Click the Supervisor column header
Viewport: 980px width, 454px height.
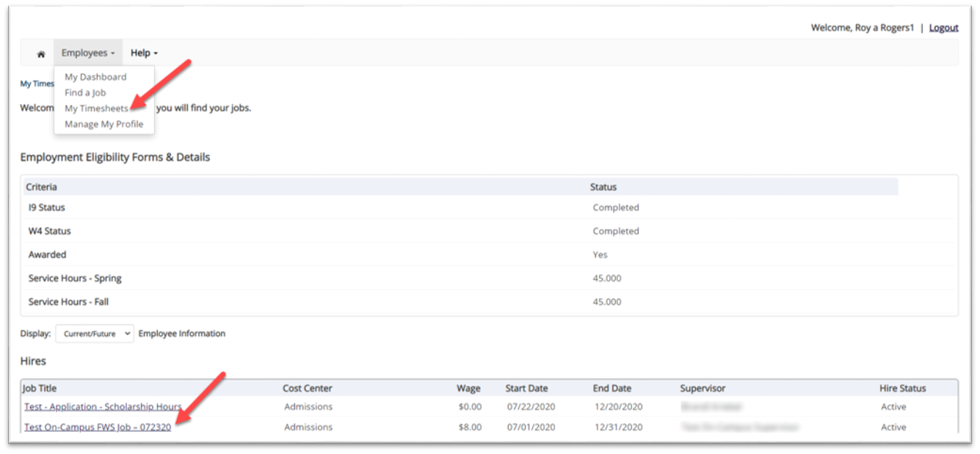point(703,388)
